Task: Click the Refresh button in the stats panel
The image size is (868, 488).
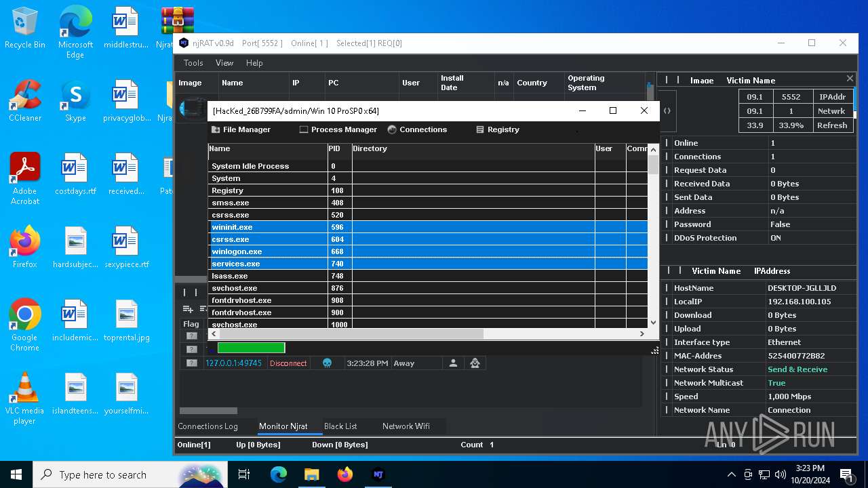Action: pyautogui.click(x=832, y=125)
